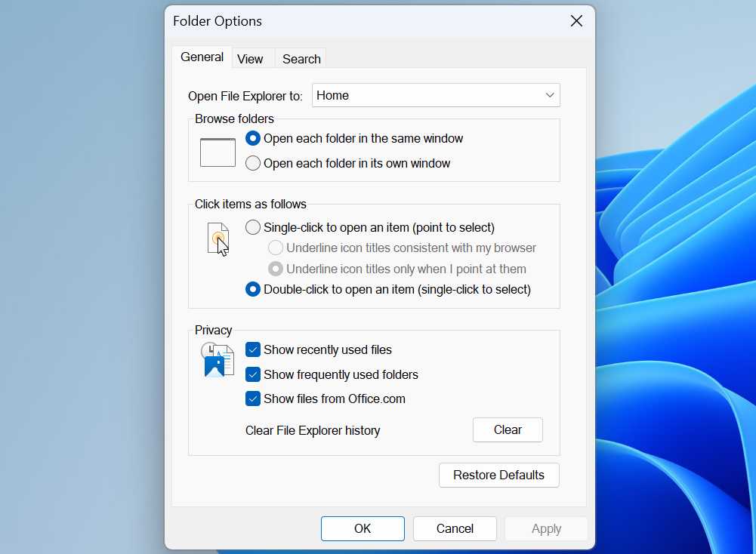
Task: Click the Folder Options title bar text
Action: pyautogui.click(x=217, y=20)
